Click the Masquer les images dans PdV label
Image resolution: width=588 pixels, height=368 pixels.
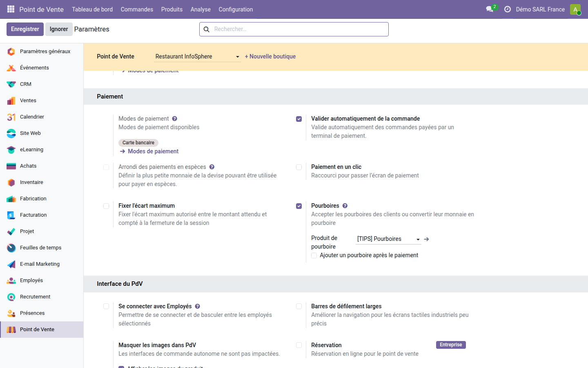click(x=157, y=345)
